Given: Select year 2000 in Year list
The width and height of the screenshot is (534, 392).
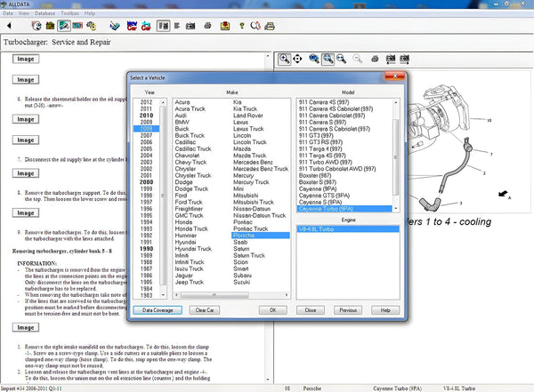Looking at the screenshot, I should click(x=146, y=182).
